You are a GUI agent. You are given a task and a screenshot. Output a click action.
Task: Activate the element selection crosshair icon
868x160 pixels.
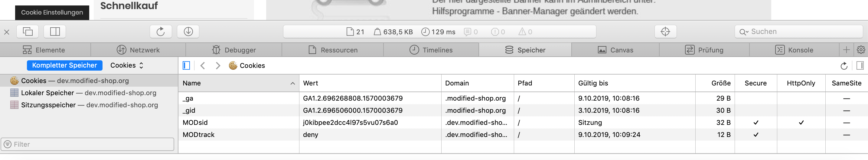coord(665,32)
